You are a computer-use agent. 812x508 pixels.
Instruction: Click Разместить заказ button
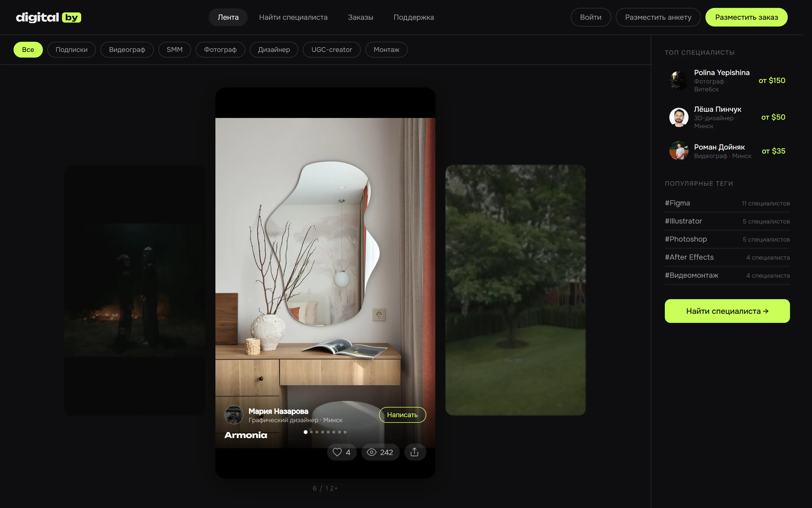click(x=746, y=17)
